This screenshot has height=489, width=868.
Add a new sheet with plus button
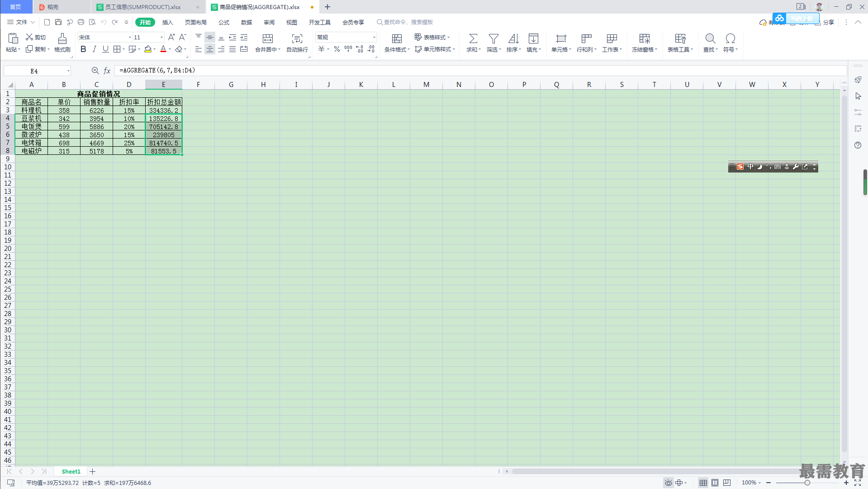92,471
